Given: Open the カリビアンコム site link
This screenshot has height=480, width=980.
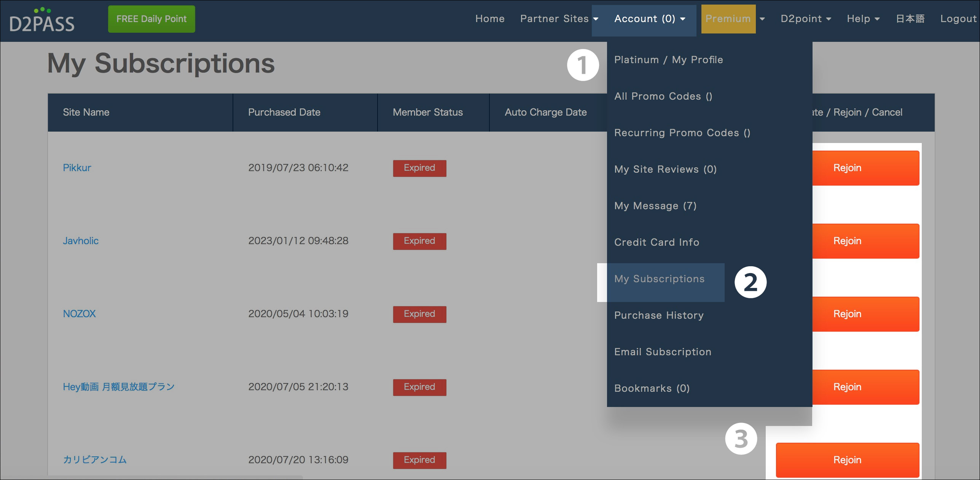Looking at the screenshot, I should (95, 460).
